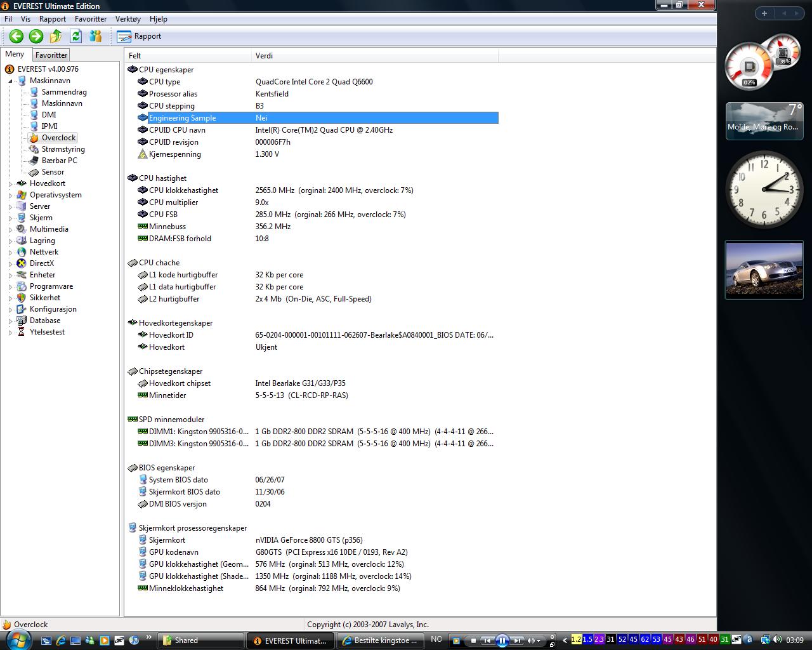This screenshot has width=812, height=650.
Task: Expand the Skjerm tree branch
Action: tap(11, 218)
